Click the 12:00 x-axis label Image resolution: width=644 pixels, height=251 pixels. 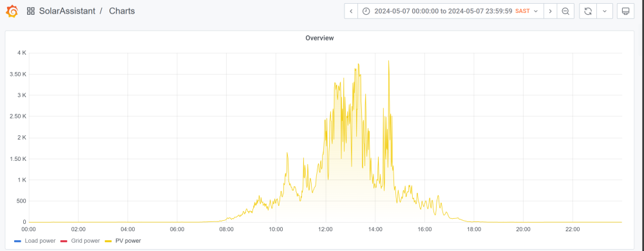(x=325, y=229)
